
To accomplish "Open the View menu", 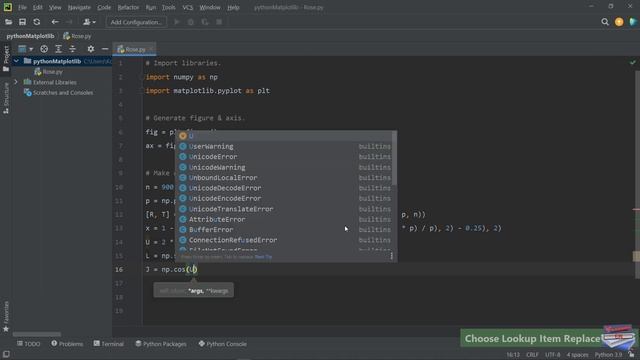I will click(55, 7).
